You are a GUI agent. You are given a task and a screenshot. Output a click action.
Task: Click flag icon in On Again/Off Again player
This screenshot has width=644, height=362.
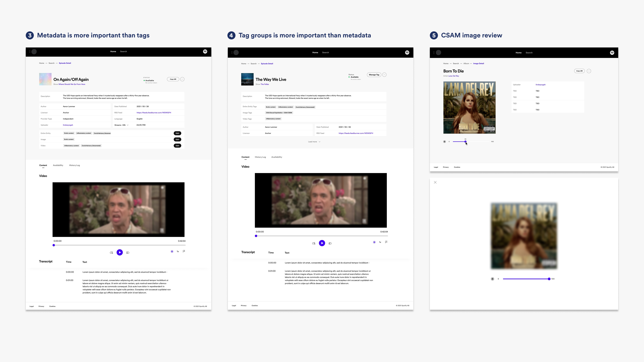click(x=184, y=251)
